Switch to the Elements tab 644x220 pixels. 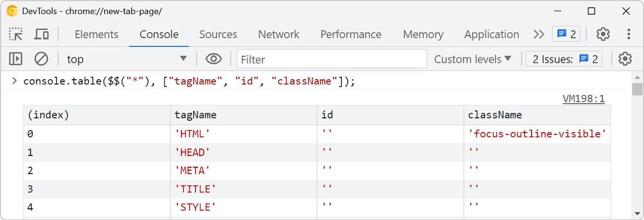pyautogui.click(x=97, y=34)
